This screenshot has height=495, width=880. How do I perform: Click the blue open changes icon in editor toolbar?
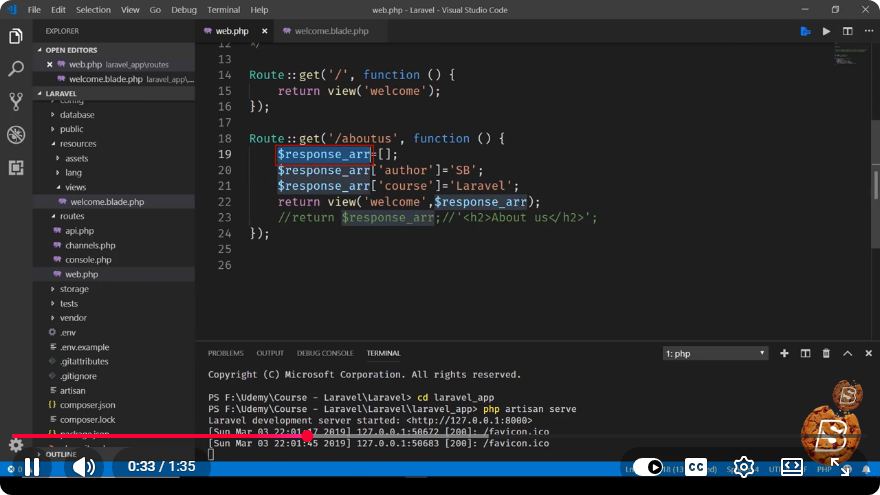click(805, 31)
